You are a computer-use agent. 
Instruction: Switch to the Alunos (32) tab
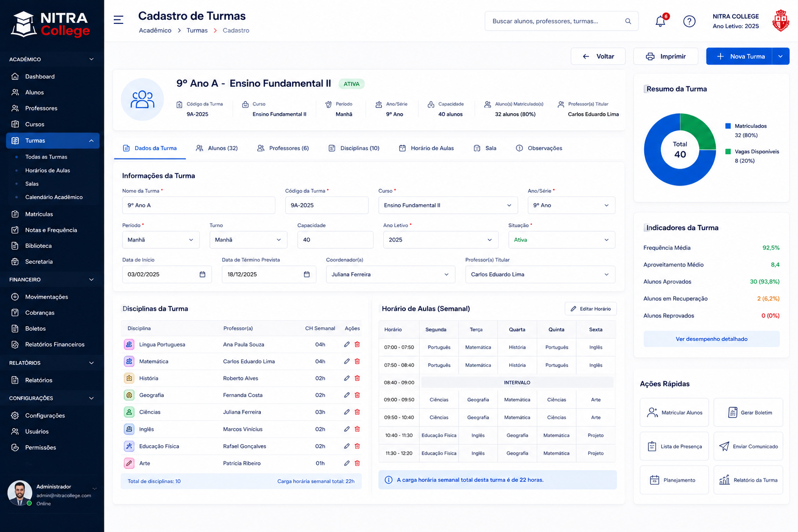point(217,148)
